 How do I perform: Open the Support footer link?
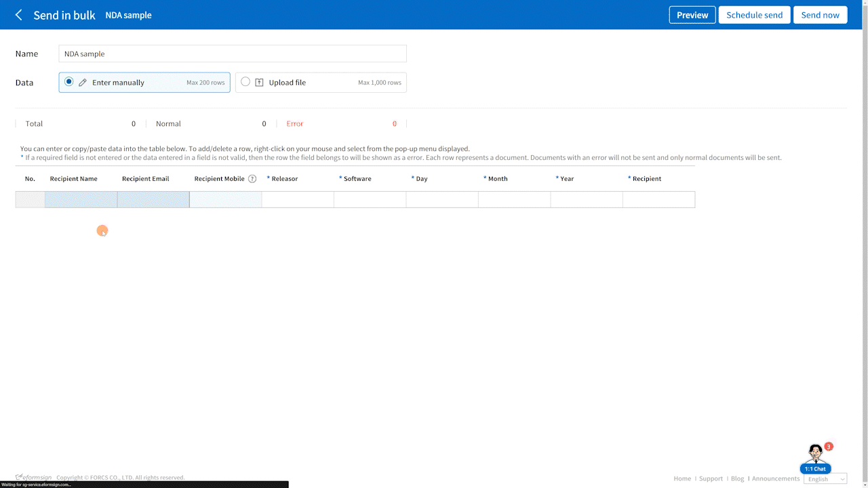[x=711, y=479]
